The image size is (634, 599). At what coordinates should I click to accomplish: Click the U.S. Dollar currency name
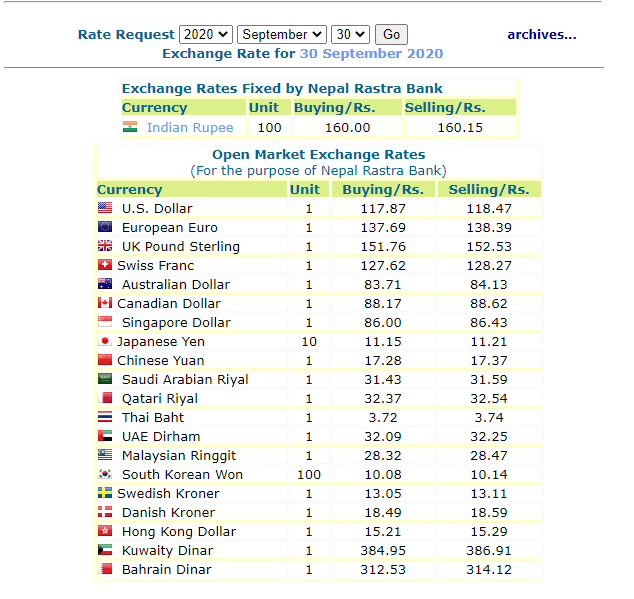pyautogui.click(x=157, y=208)
